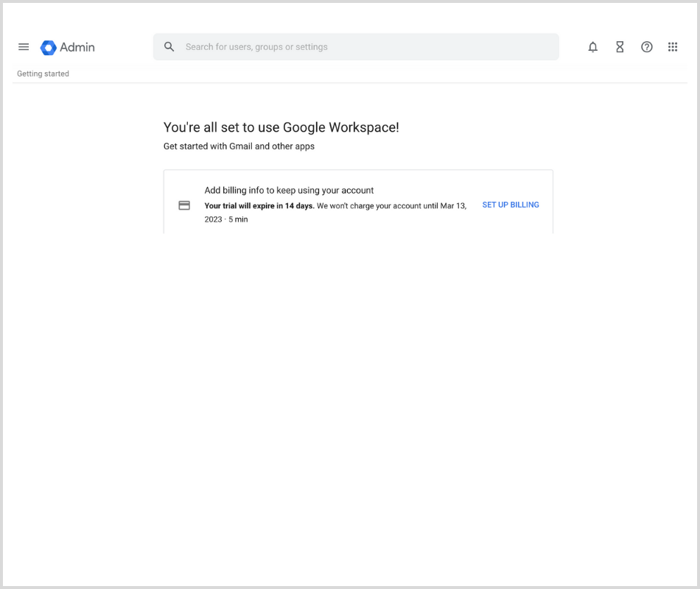Click the Google Admin logo
700x589 pixels.
48,47
